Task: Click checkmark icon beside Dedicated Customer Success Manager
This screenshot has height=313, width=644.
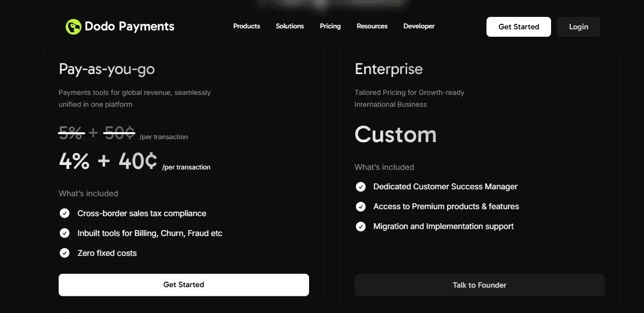Action: [x=361, y=187]
